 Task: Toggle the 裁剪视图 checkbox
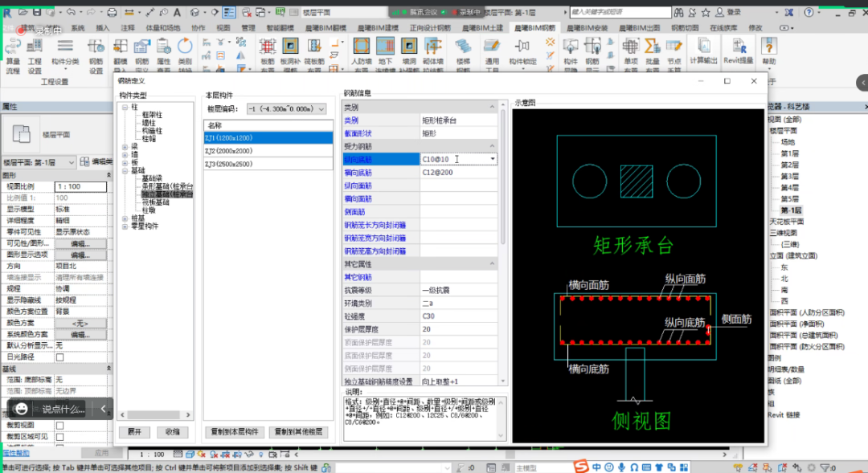pos(59,425)
